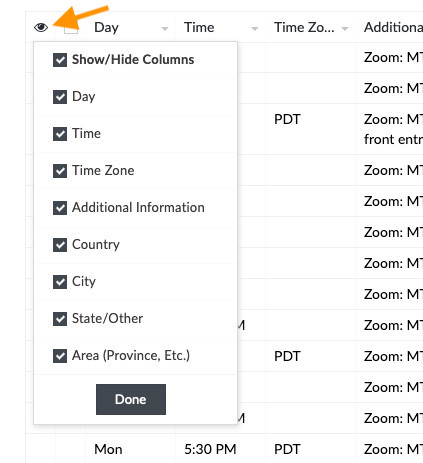This screenshot has height=463, width=423.
Task: Check the select-all checkbox in header
Action: coord(71,28)
